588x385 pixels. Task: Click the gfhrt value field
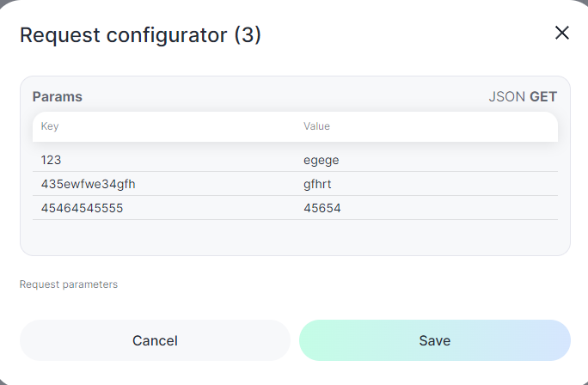click(x=430, y=184)
